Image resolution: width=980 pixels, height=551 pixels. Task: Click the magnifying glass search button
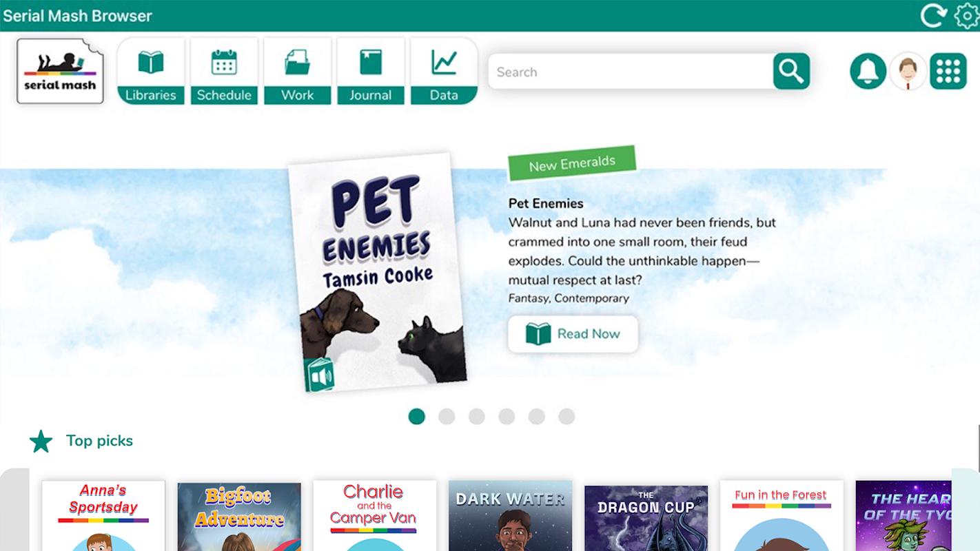tap(791, 72)
